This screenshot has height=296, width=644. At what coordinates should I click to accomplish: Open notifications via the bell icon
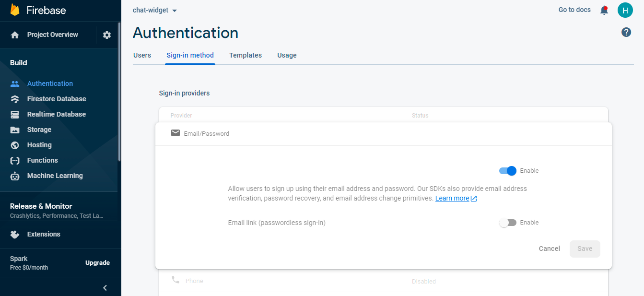[x=604, y=10]
